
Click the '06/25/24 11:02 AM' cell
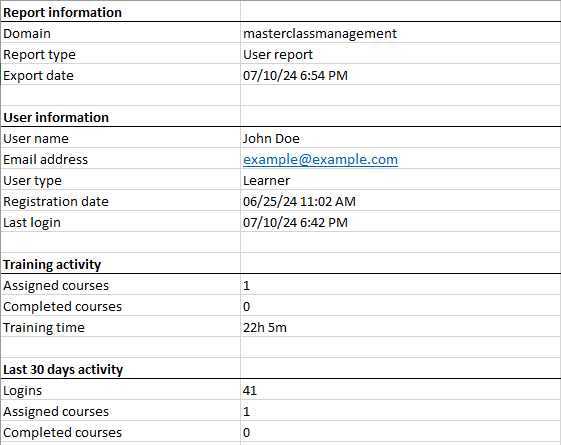[401, 201]
